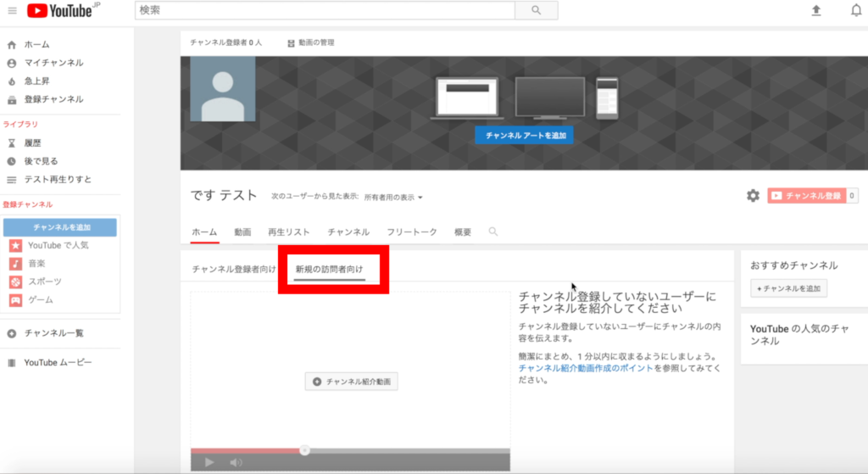
Task: Click the 急上昇 flame icon
Action: pyautogui.click(x=12, y=81)
